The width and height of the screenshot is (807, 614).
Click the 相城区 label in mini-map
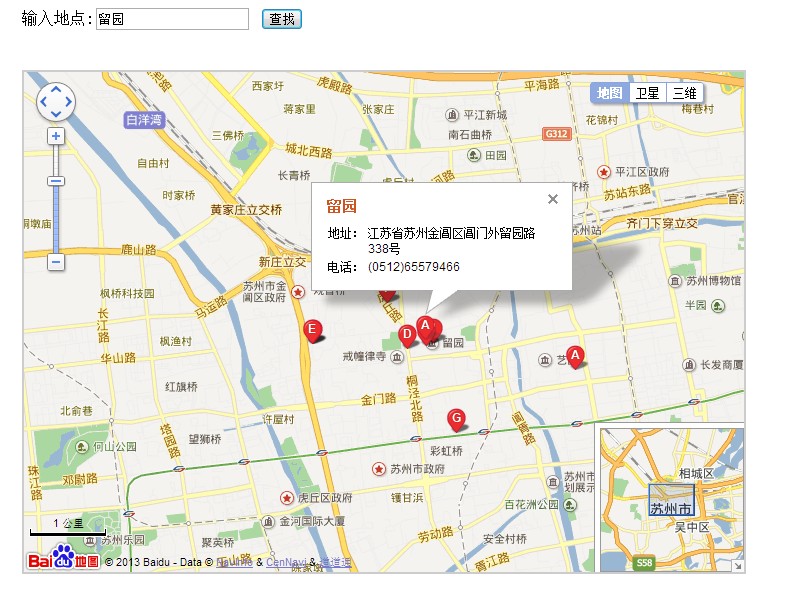click(x=696, y=473)
